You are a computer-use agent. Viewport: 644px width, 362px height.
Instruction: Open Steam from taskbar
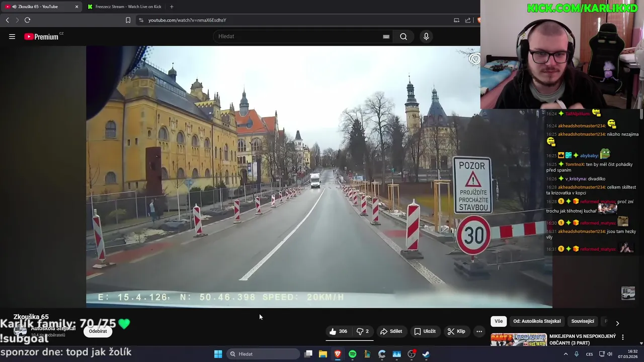[426, 354]
